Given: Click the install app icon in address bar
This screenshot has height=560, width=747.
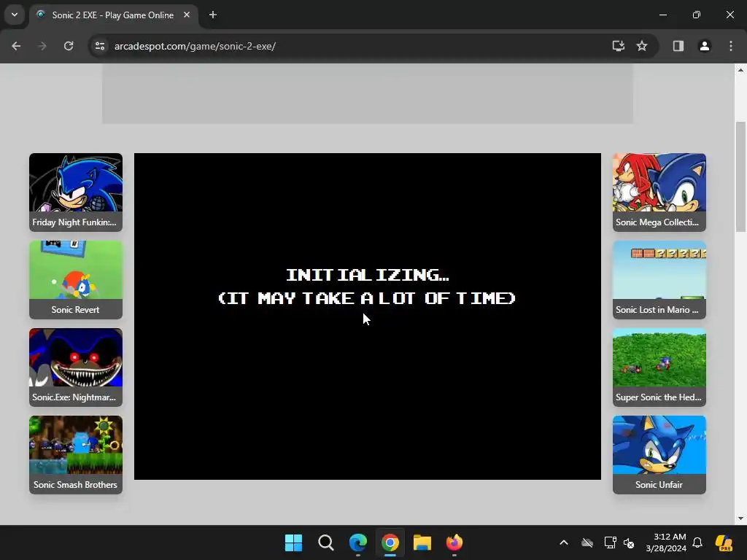Looking at the screenshot, I should [618, 46].
